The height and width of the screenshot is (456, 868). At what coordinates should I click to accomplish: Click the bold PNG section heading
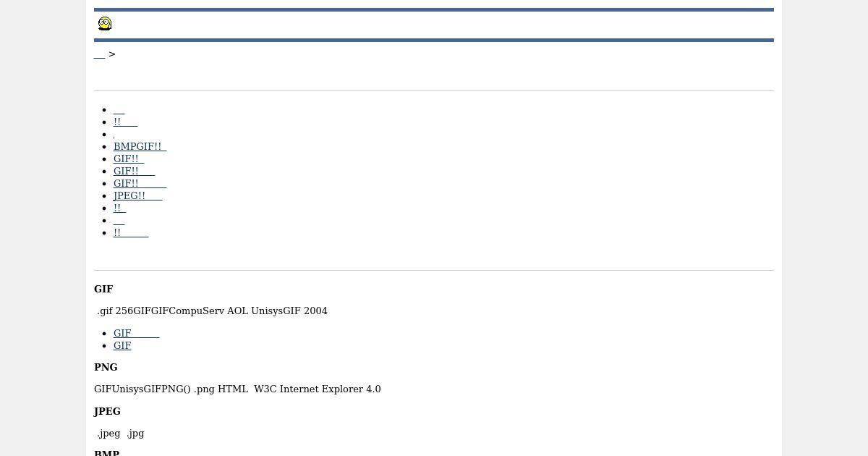(106, 367)
